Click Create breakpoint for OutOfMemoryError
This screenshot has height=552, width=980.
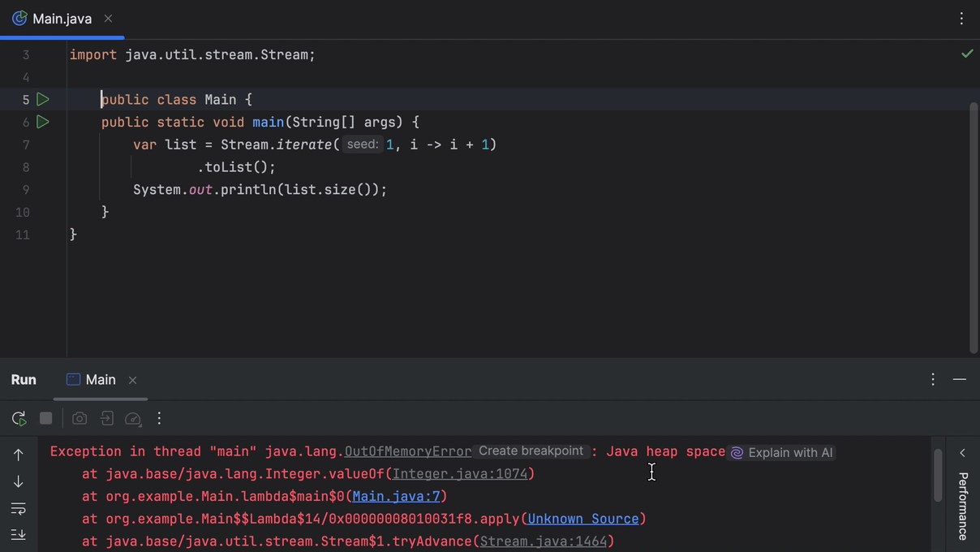(531, 451)
